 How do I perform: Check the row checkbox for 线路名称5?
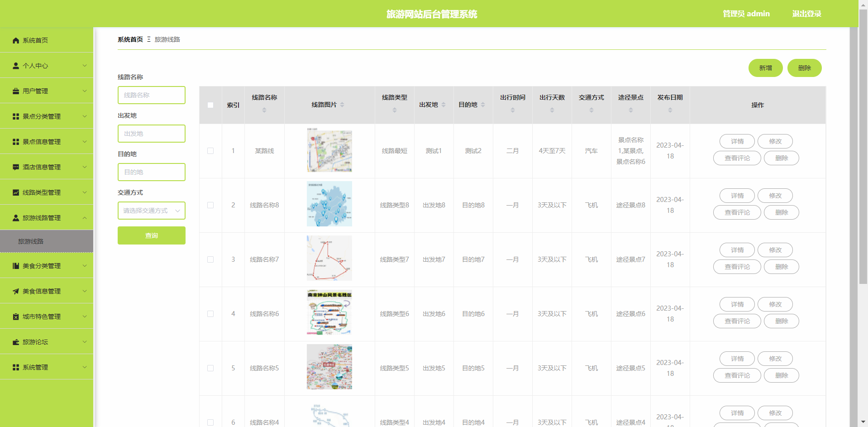point(210,368)
